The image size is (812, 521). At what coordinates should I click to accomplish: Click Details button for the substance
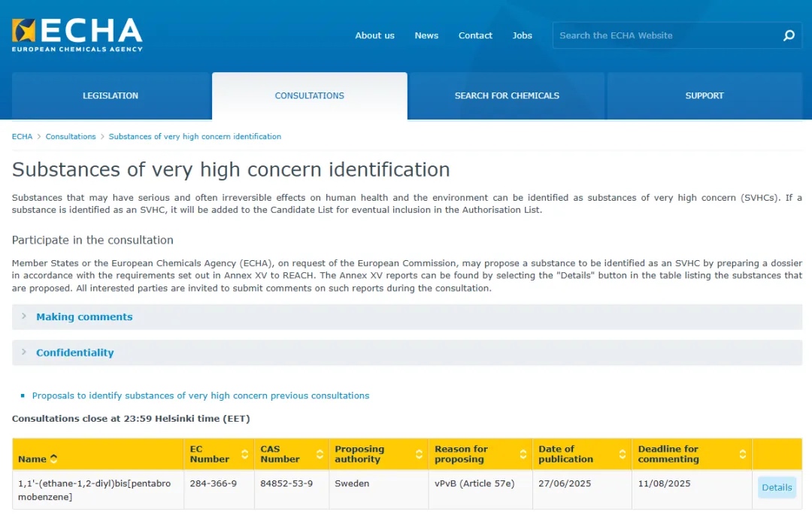pyautogui.click(x=777, y=487)
